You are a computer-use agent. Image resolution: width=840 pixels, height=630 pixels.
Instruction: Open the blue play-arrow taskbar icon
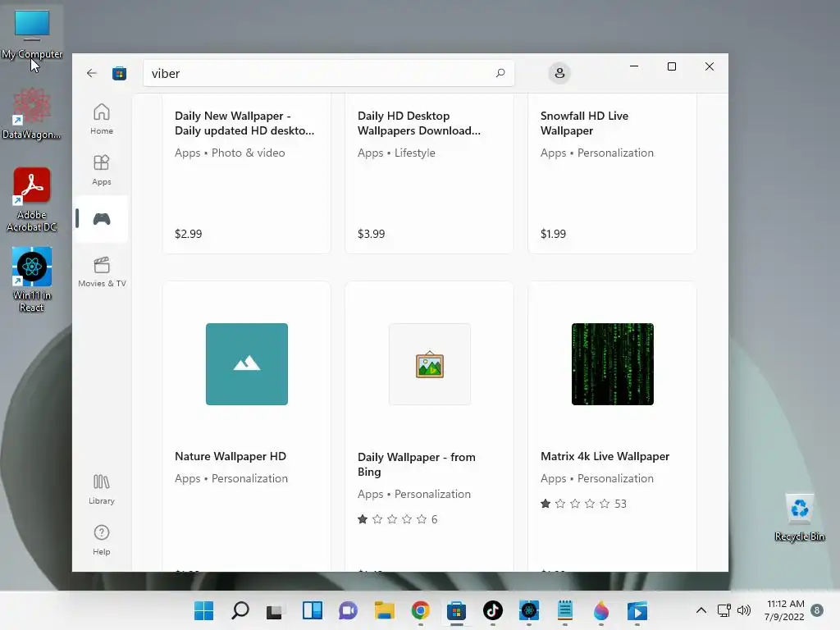tap(637, 610)
